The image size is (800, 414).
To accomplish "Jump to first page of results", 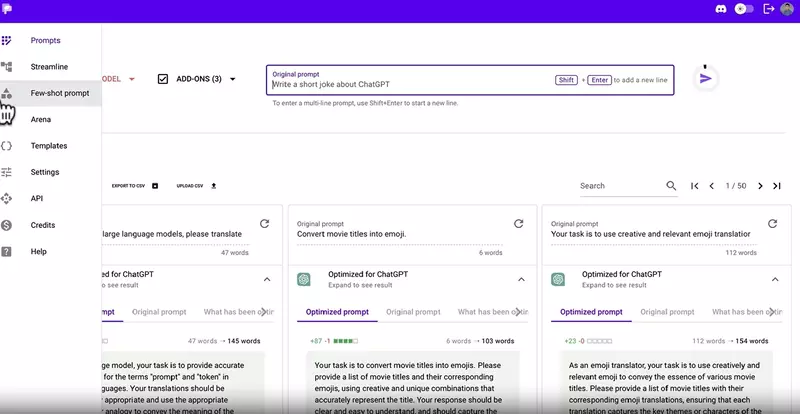I will coord(694,186).
